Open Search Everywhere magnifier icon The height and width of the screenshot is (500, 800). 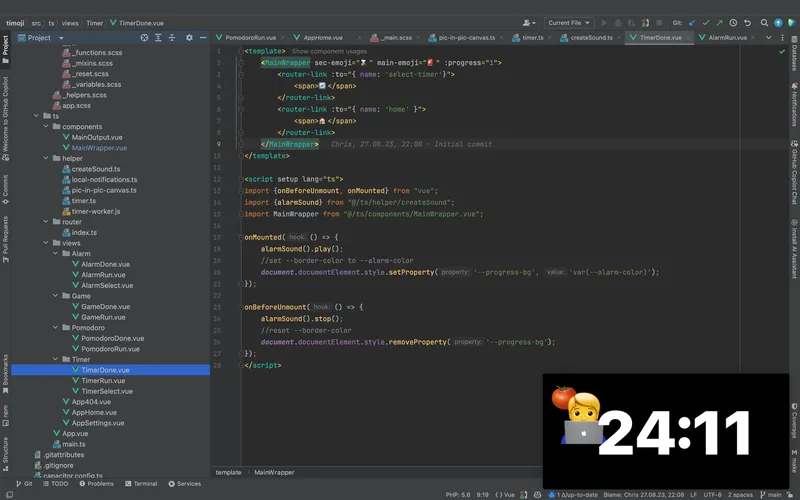764,23
